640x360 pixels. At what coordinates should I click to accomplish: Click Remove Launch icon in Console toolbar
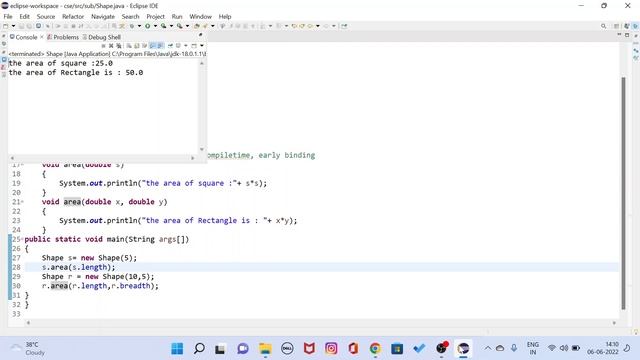point(111,45)
